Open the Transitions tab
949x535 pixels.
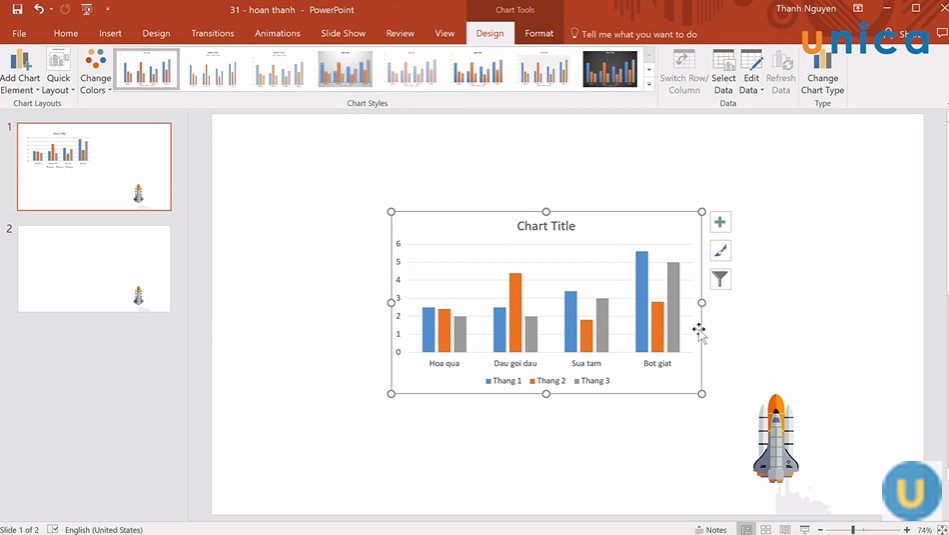[212, 34]
